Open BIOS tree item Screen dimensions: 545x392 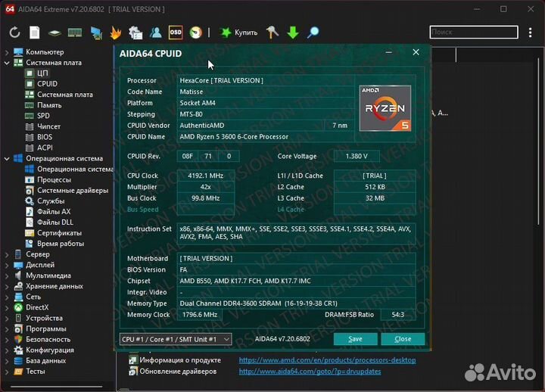pos(45,137)
